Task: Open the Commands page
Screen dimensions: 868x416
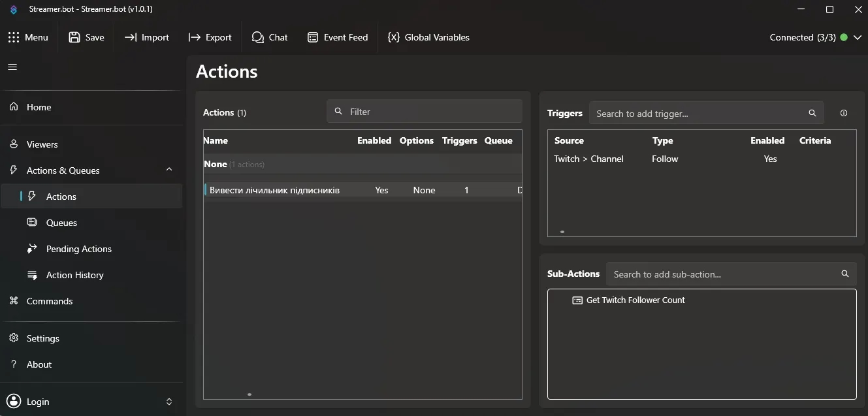Action: pyautogui.click(x=49, y=301)
